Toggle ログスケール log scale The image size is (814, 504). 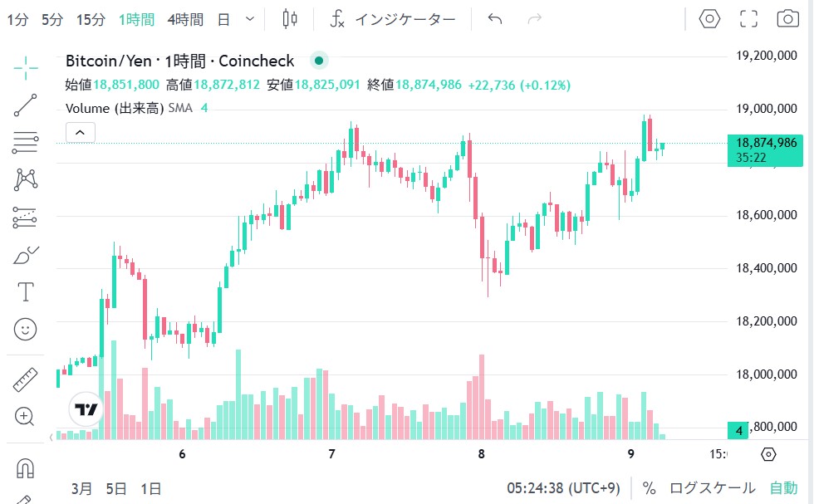(712, 488)
